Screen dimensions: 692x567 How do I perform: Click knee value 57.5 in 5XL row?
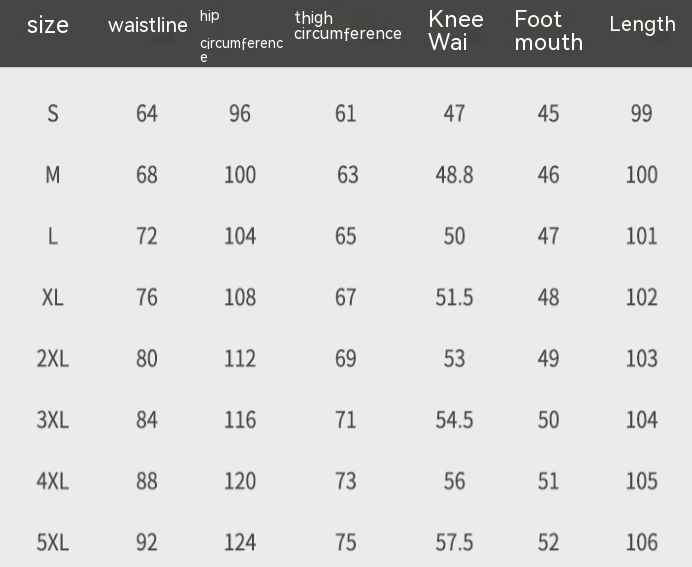(454, 542)
